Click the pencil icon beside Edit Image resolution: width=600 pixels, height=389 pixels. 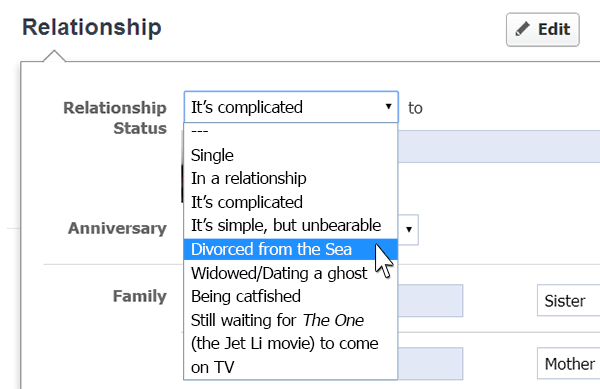(522, 29)
